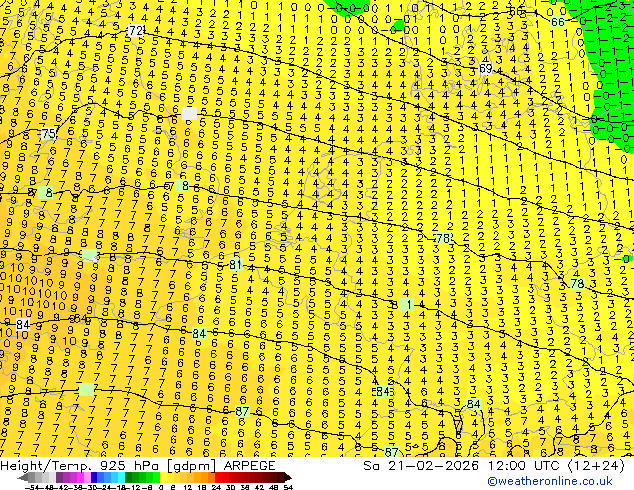Click the '75' height contour label
The height and width of the screenshot is (490, 634).
(x=49, y=133)
